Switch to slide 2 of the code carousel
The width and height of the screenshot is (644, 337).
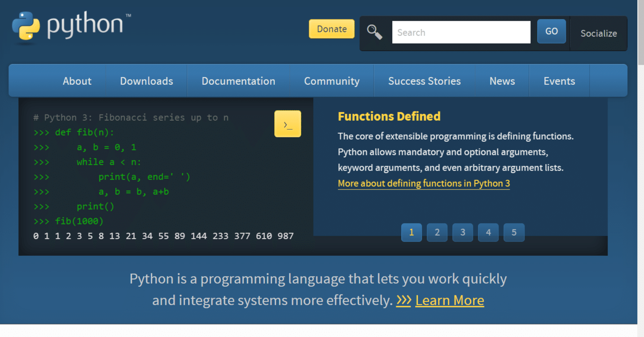pyautogui.click(x=437, y=232)
